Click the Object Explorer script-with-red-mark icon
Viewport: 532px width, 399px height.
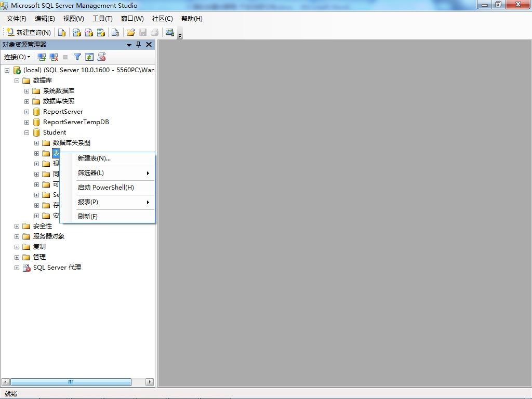click(101, 57)
